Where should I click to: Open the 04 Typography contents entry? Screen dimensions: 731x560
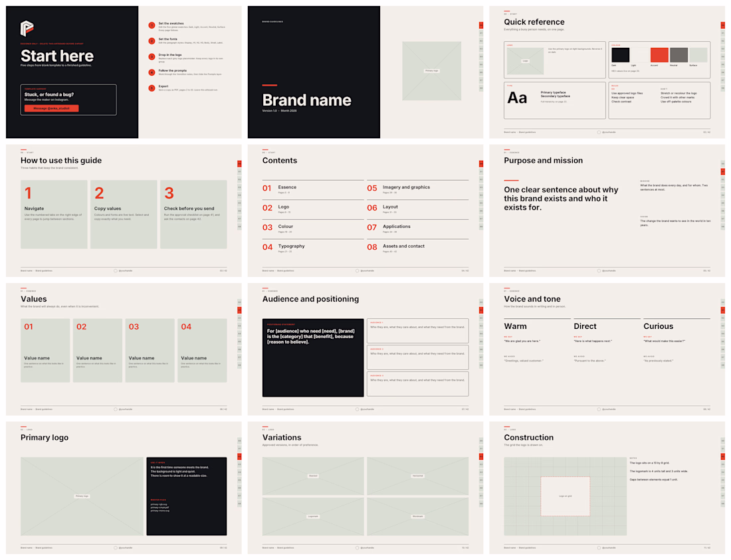pos(313,248)
